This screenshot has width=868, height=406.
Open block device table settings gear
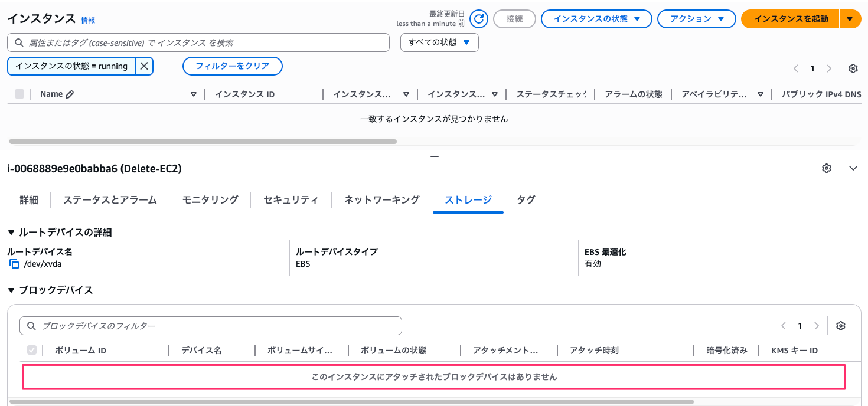841,326
